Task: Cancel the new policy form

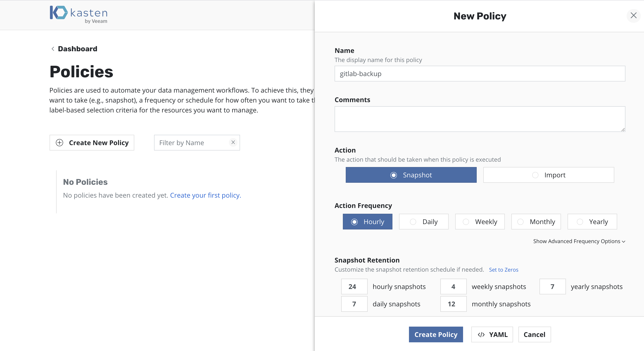Action: 534,334
